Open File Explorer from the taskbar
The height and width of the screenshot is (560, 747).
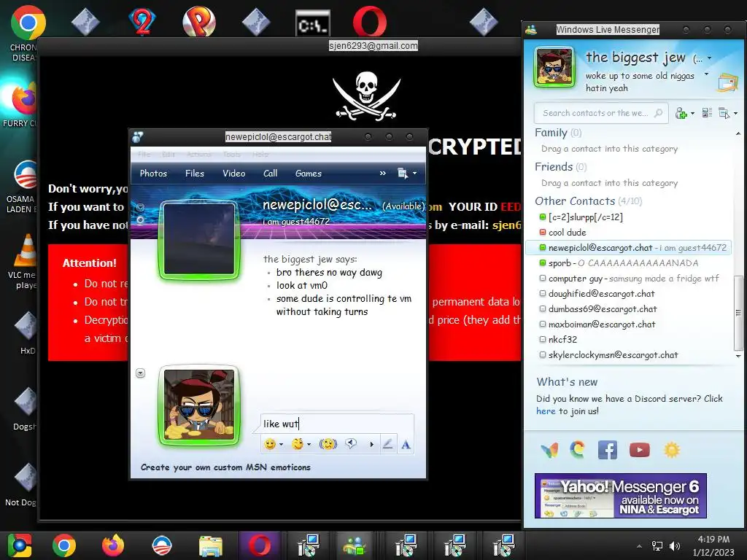211,545
